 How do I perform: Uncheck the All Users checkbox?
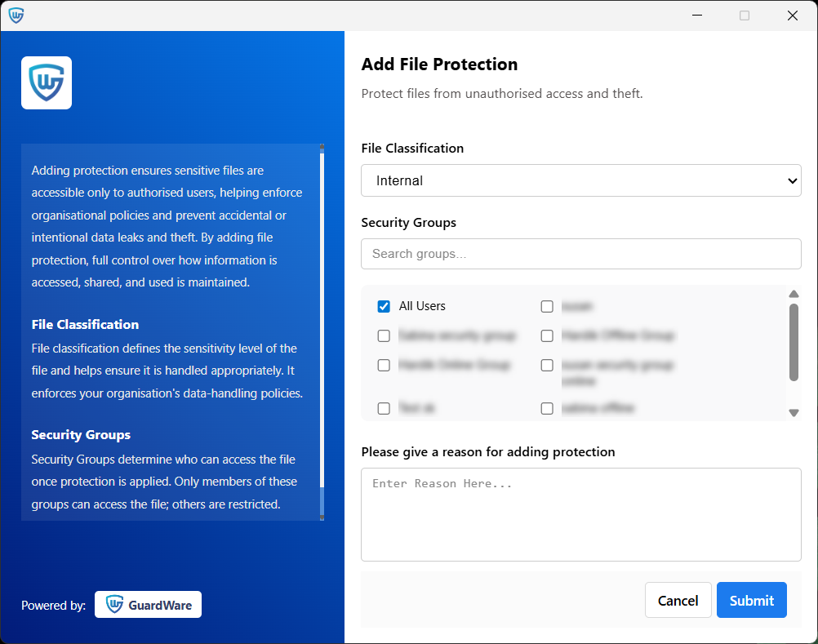(384, 306)
